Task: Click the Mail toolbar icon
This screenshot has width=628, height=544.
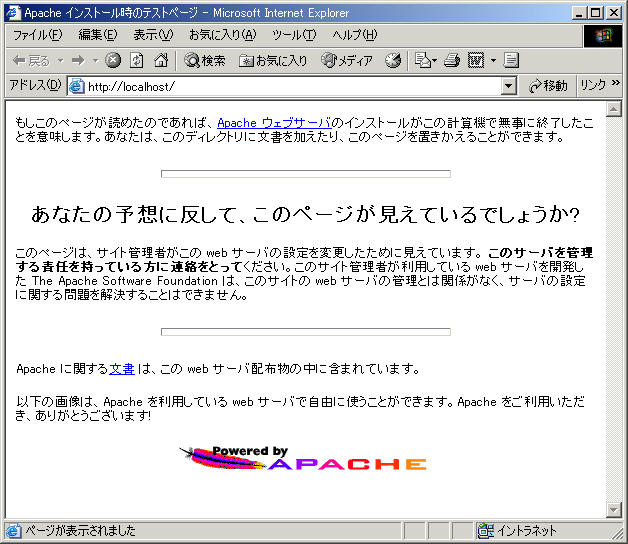Action: (423, 60)
